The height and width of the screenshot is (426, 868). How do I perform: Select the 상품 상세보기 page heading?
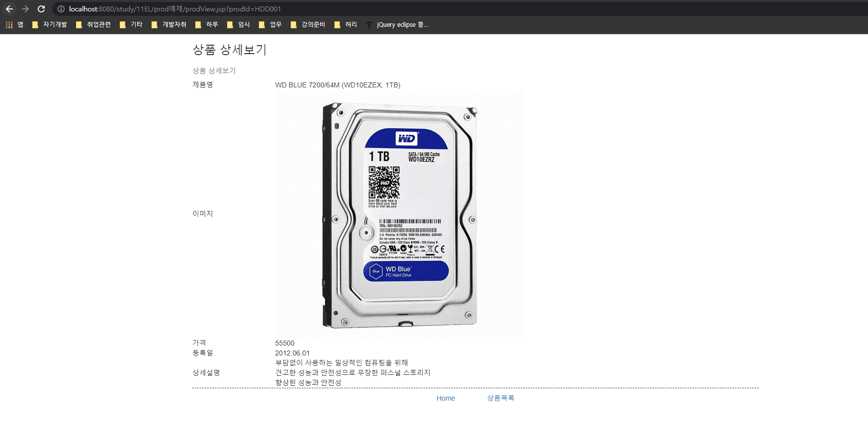coord(230,50)
